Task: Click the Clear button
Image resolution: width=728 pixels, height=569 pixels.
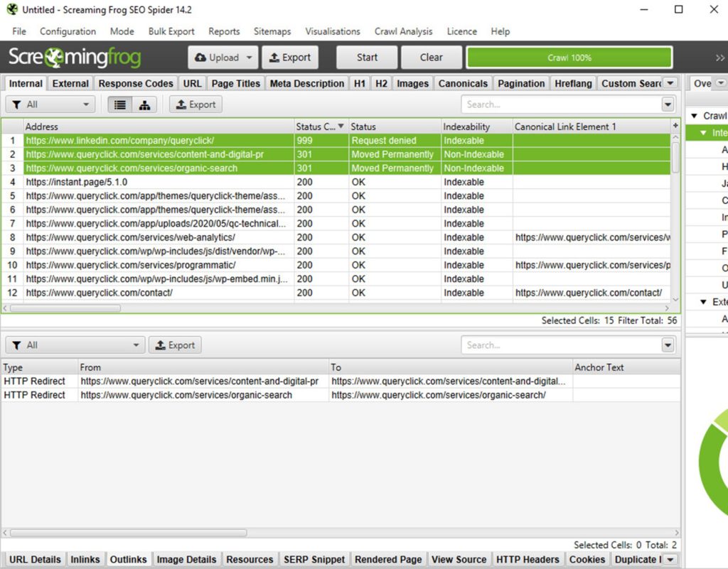Action: point(431,58)
